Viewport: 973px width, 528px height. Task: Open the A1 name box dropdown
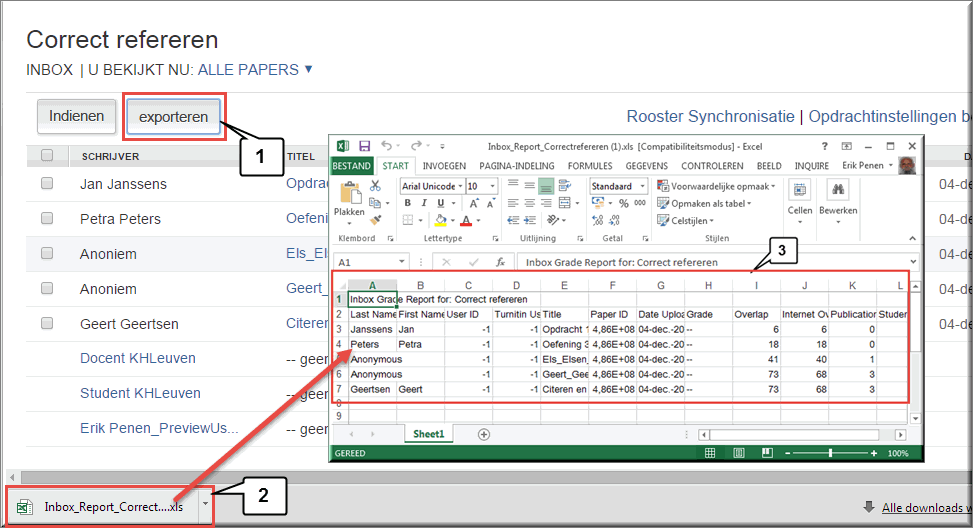pyautogui.click(x=401, y=262)
